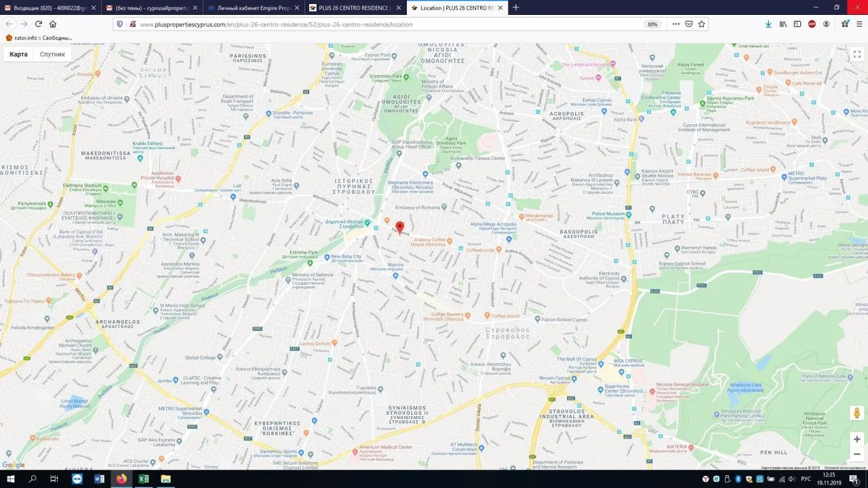Open Excel from the taskbar
Screen dimensions: 868x488
click(143, 479)
